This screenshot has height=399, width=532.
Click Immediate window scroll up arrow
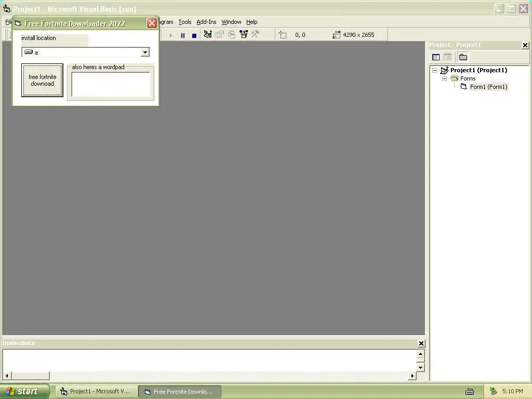420,354
